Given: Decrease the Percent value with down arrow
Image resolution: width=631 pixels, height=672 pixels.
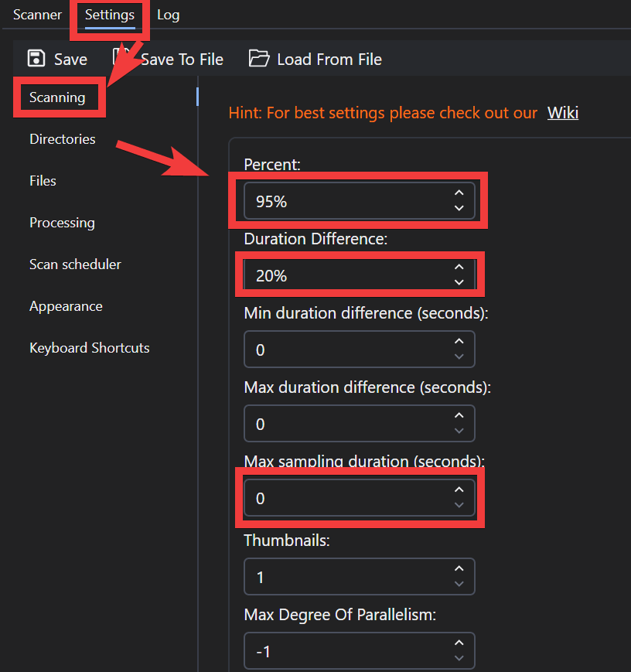Looking at the screenshot, I should coord(459,208).
